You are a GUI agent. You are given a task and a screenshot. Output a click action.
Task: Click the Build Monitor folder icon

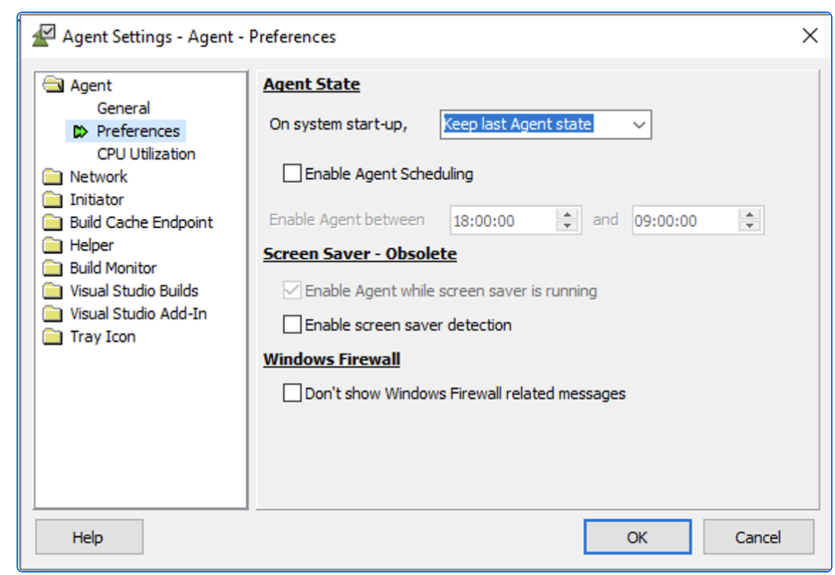coord(53,269)
